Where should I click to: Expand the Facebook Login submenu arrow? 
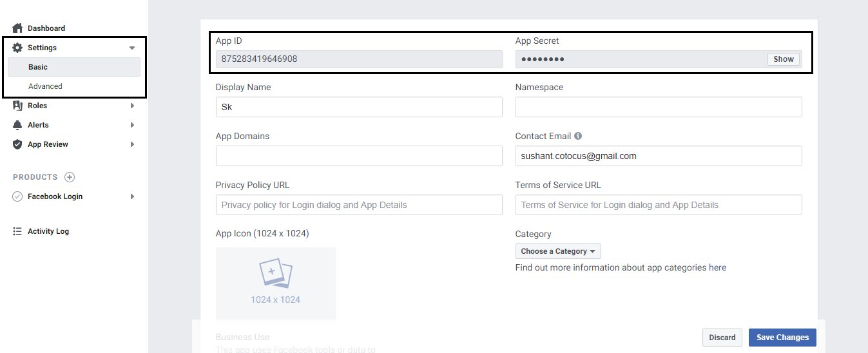point(132,196)
